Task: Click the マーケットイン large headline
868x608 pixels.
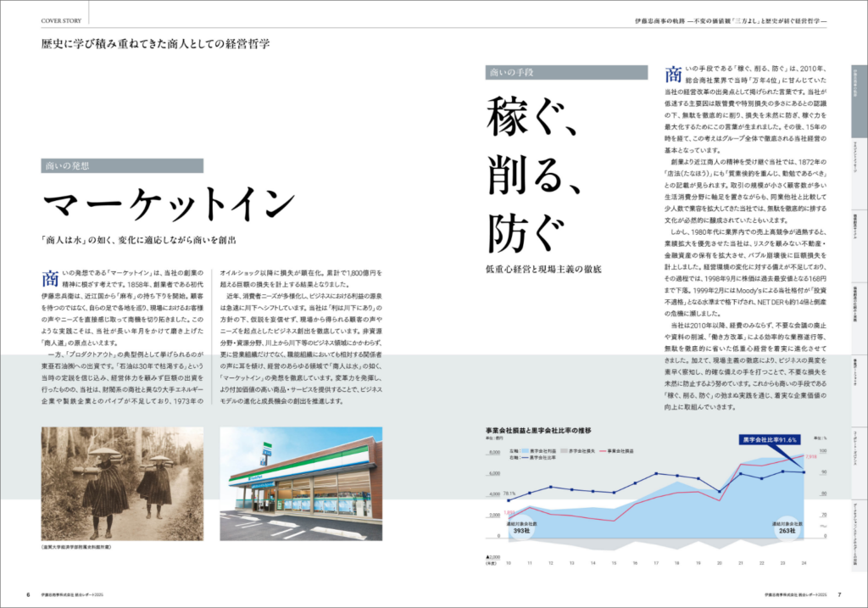Action: [x=169, y=206]
